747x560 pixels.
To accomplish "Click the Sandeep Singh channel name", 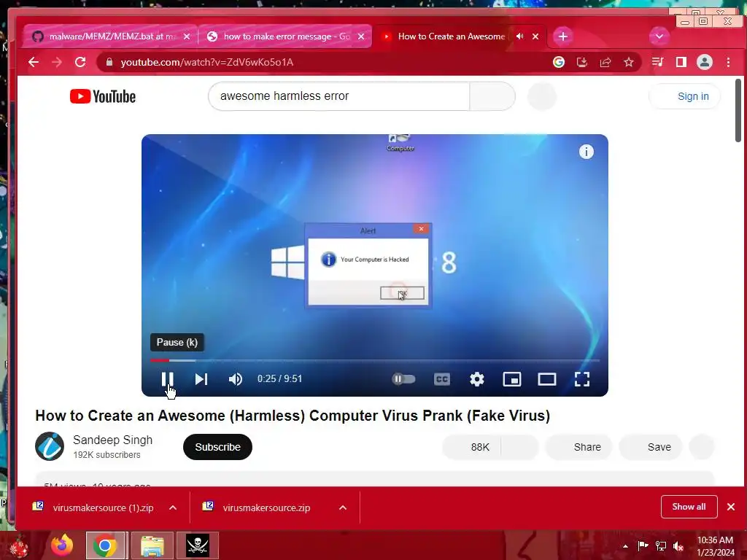I will point(112,440).
